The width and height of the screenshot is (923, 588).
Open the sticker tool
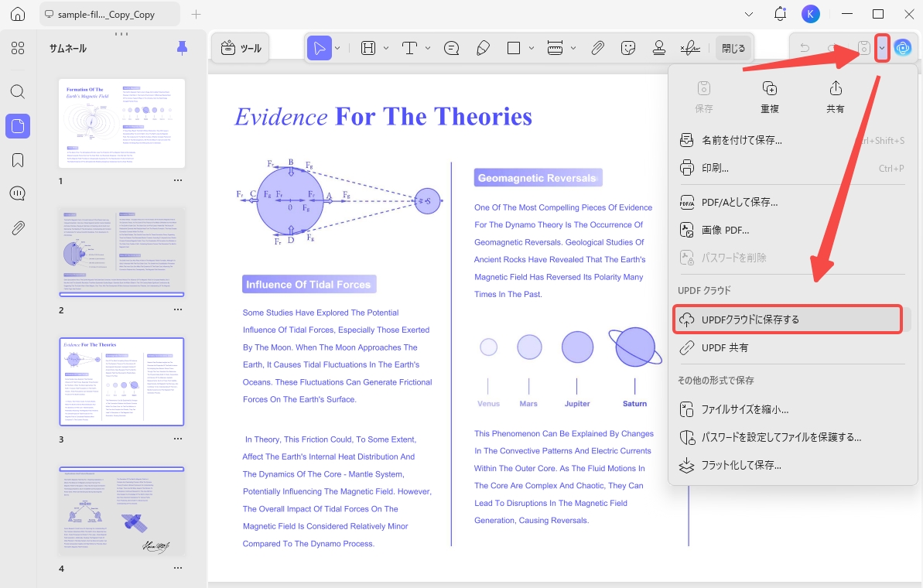628,48
